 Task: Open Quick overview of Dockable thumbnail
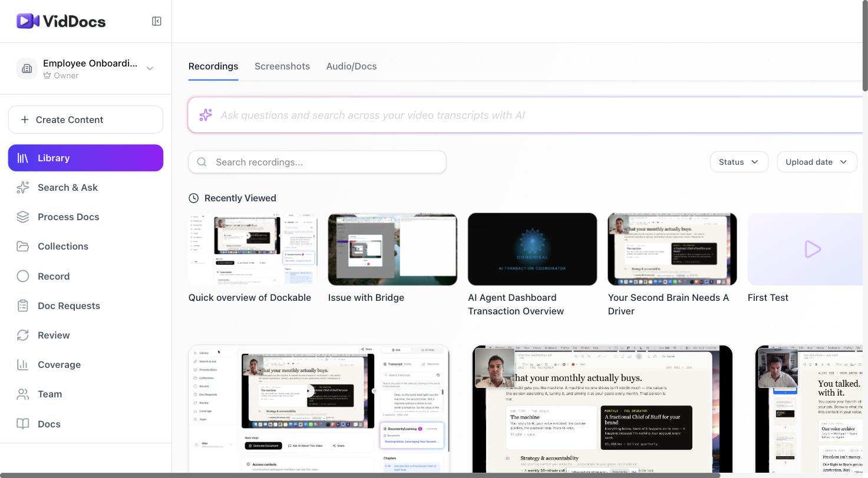253,249
